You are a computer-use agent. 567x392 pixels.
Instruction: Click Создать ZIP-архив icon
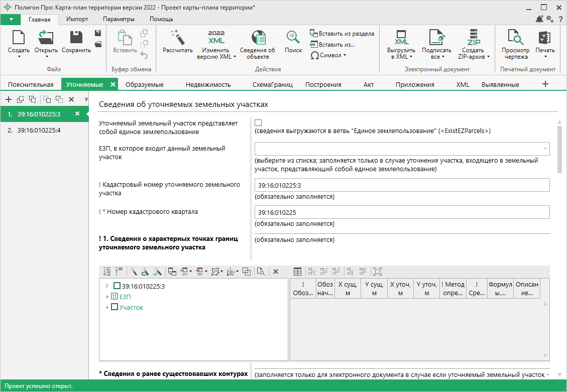click(474, 38)
